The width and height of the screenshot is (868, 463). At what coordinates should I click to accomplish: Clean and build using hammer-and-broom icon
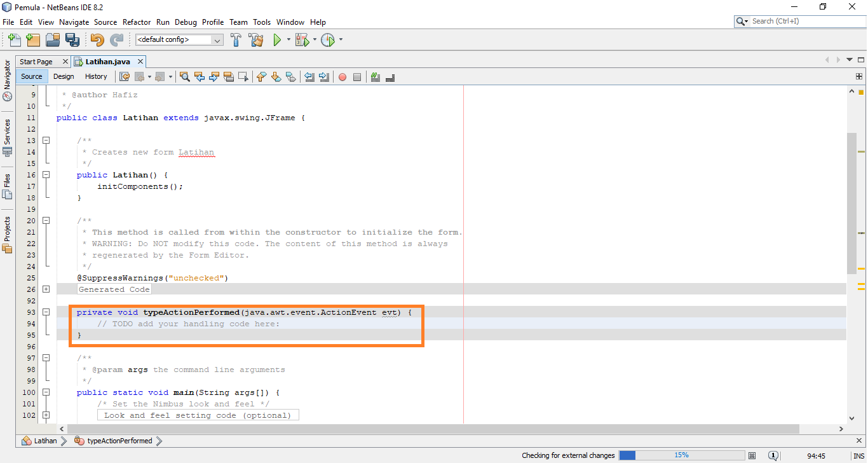click(255, 39)
